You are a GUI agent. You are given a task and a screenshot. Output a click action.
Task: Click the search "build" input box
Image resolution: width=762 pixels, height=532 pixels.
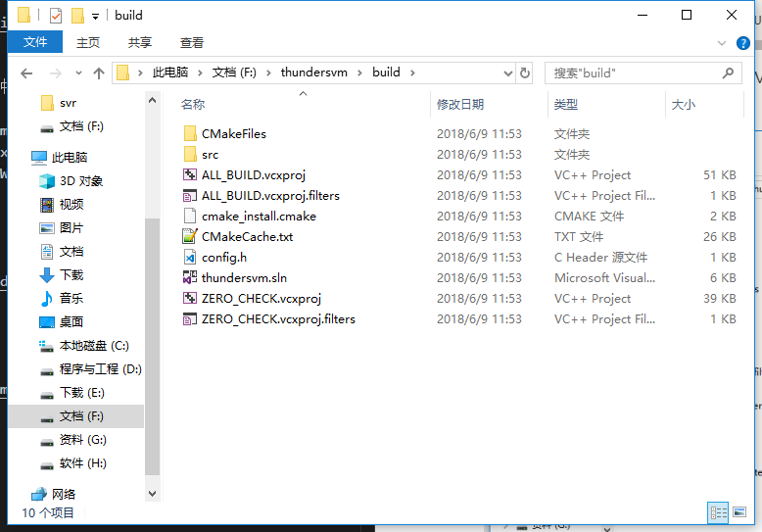click(x=632, y=73)
